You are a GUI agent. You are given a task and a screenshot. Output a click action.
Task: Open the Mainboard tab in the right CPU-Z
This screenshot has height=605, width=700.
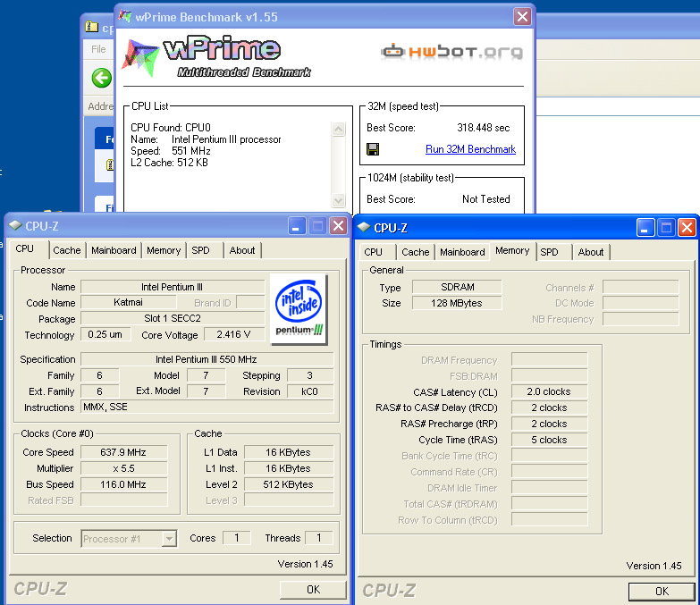(462, 252)
